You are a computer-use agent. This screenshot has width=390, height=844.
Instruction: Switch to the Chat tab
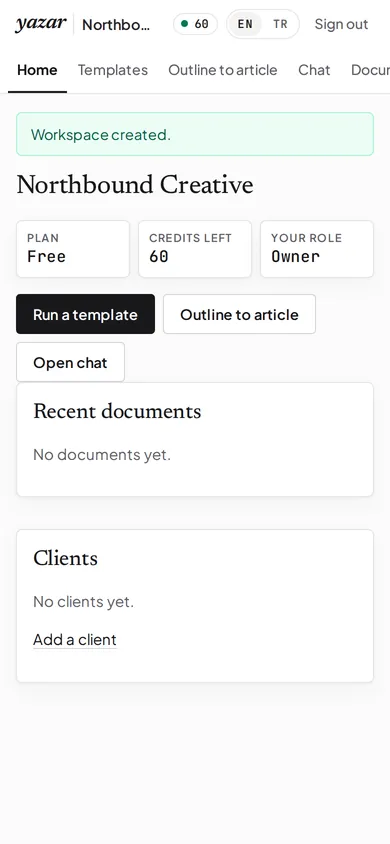click(314, 70)
